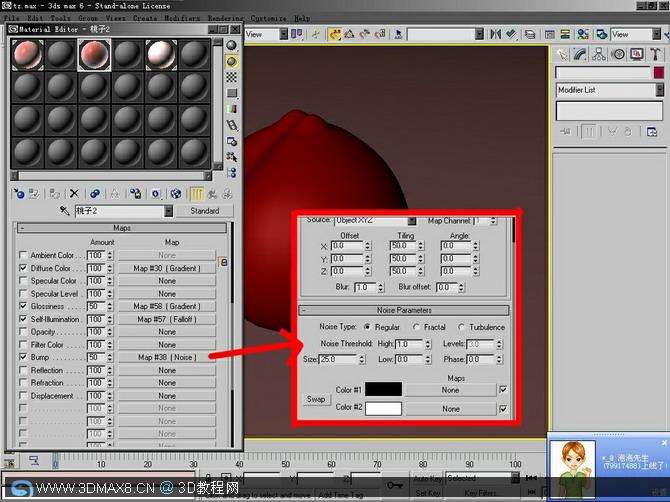Uncheck the Self-Illumination map checkbox
This screenshot has height=502, width=670.
pos(23,319)
